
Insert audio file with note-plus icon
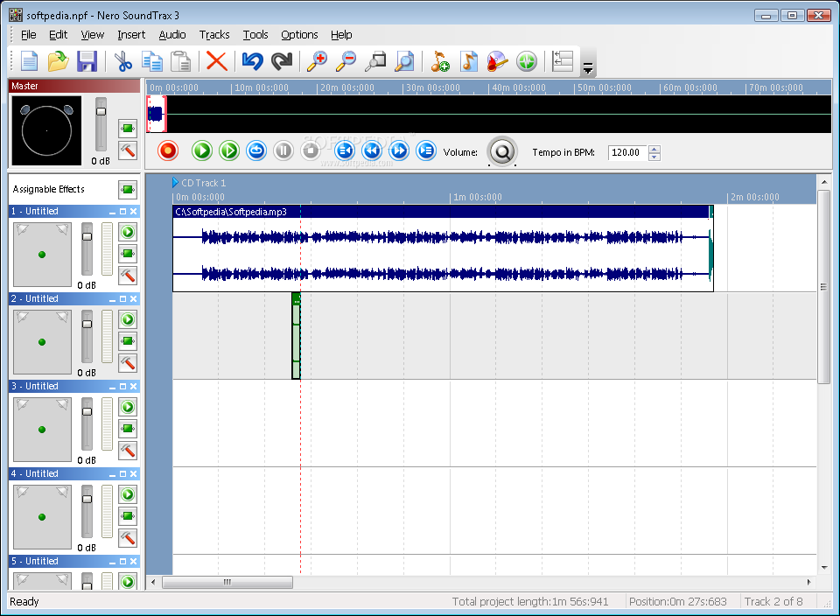point(440,61)
